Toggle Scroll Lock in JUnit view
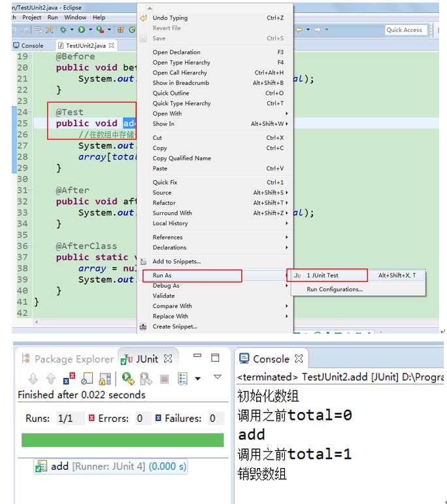The image size is (447, 504). 105,379
